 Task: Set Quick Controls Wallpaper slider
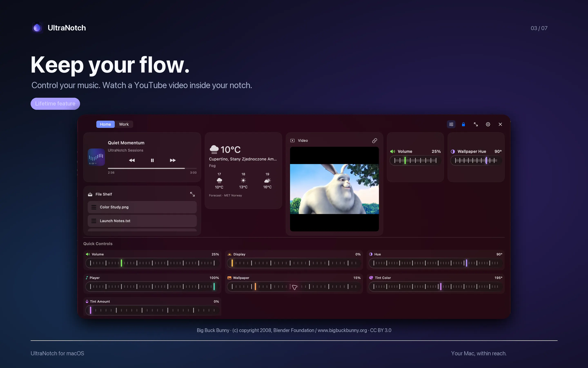tap(294, 286)
